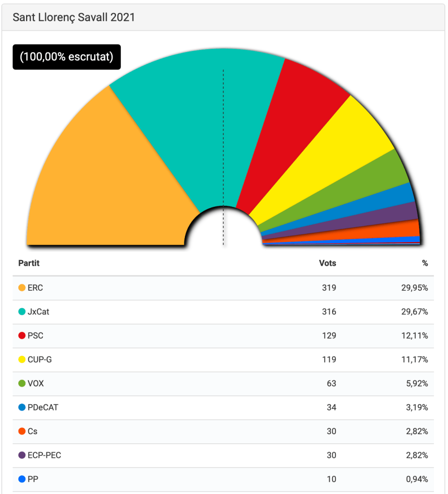This screenshot has height=494, width=448.
Task: Click the Vots column header
Action: pos(327,263)
